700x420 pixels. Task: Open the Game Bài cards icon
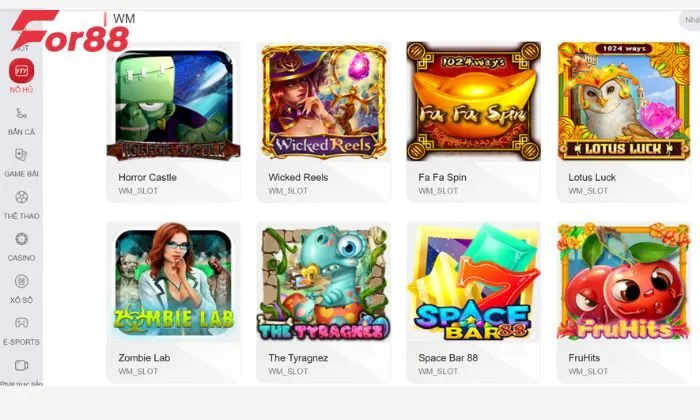(x=21, y=155)
